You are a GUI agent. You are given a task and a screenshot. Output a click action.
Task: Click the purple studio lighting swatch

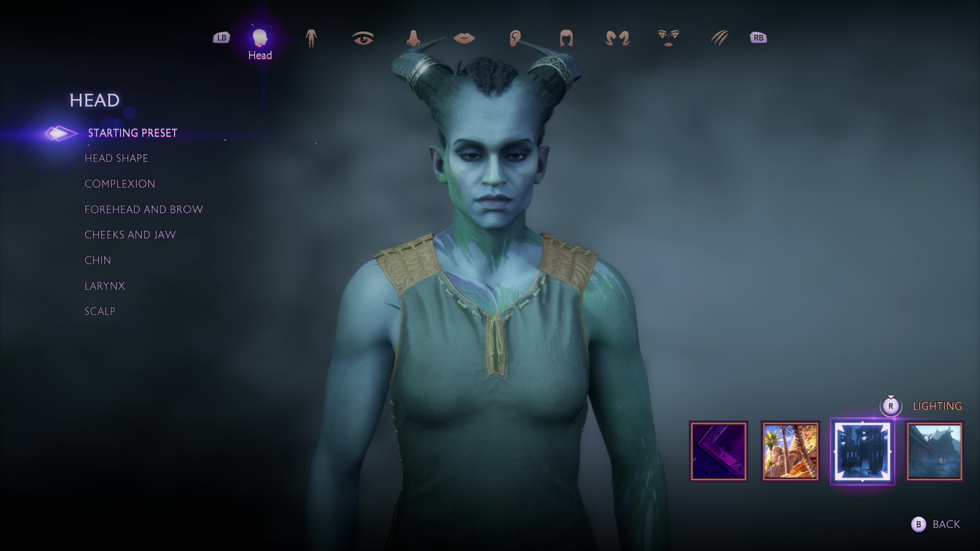pos(719,451)
